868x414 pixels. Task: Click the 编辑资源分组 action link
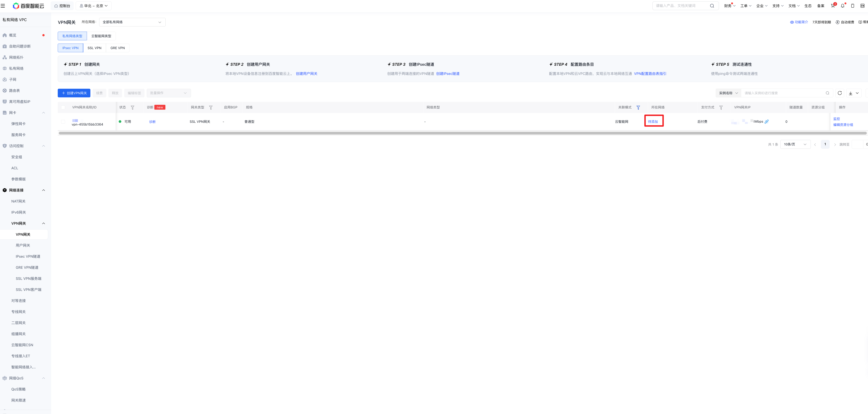(843, 125)
